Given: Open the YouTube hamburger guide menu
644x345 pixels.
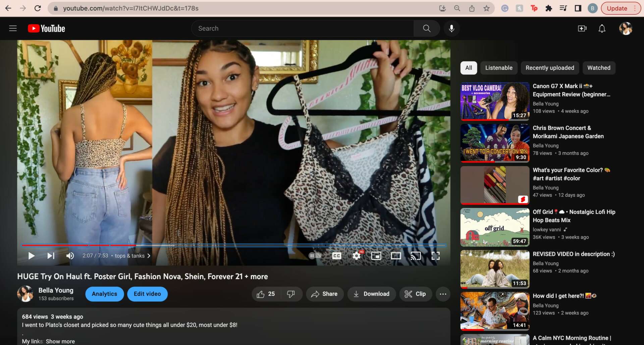Looking at the screenshot, I should 13,28.
